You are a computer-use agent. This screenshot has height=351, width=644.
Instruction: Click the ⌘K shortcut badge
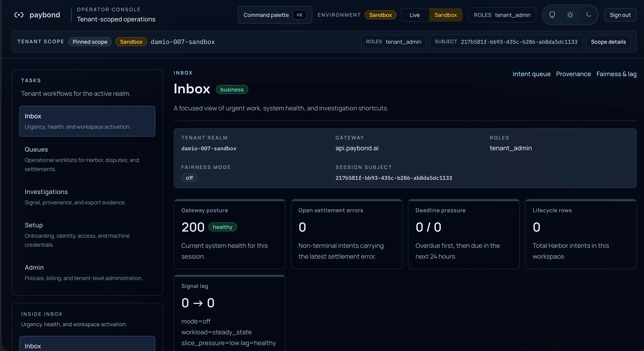tap(299, 15)
